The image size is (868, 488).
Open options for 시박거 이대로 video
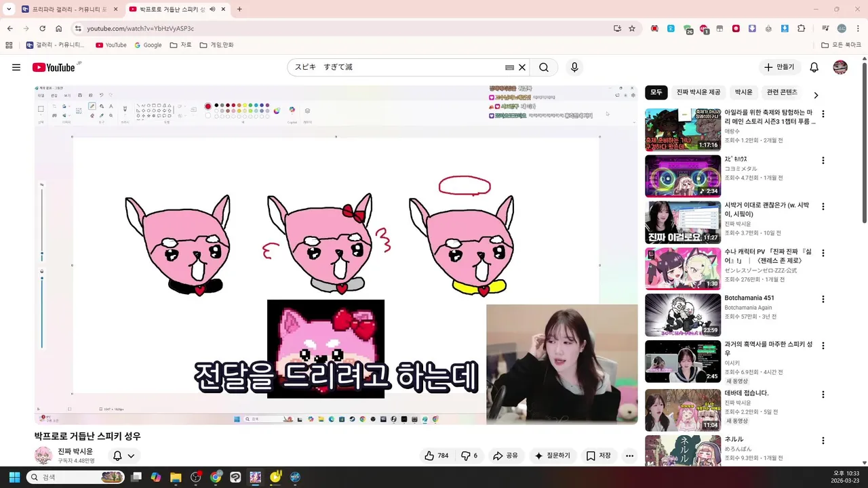click(823, 207)
